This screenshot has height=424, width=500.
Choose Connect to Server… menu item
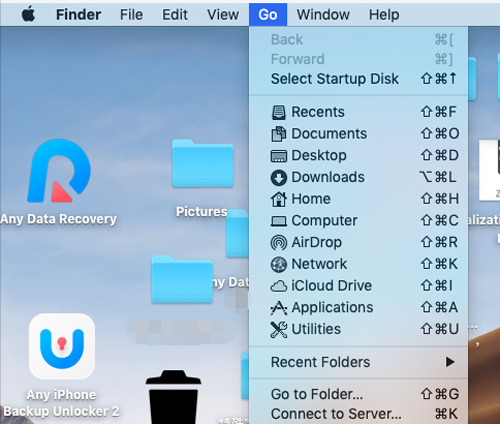358,414
